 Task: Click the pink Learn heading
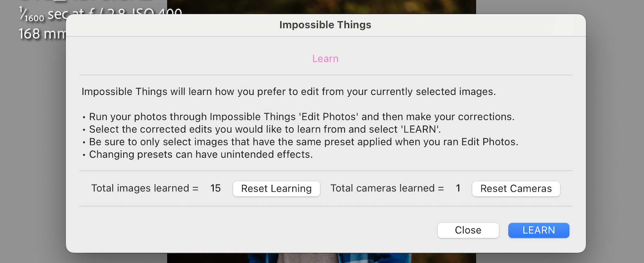(325, 59)
